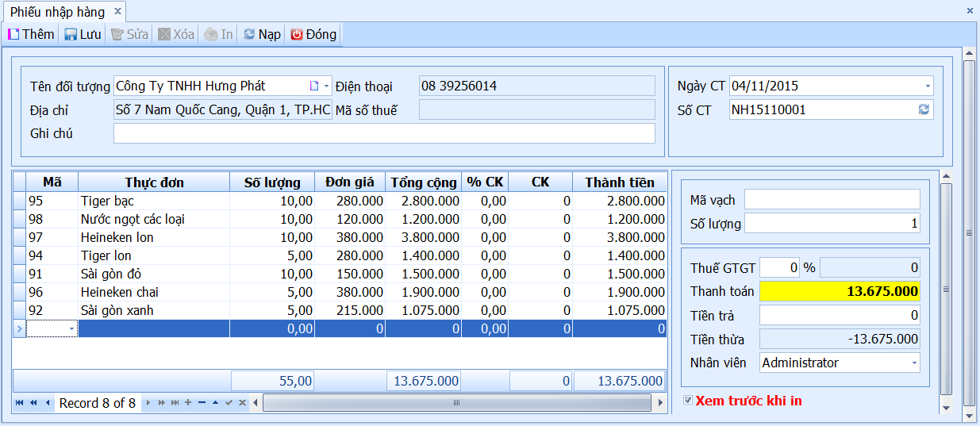Click the yellow Thanh toán total field
This screenshot has height=426, width=980.
pyautogui.click(x=840, y=291)
